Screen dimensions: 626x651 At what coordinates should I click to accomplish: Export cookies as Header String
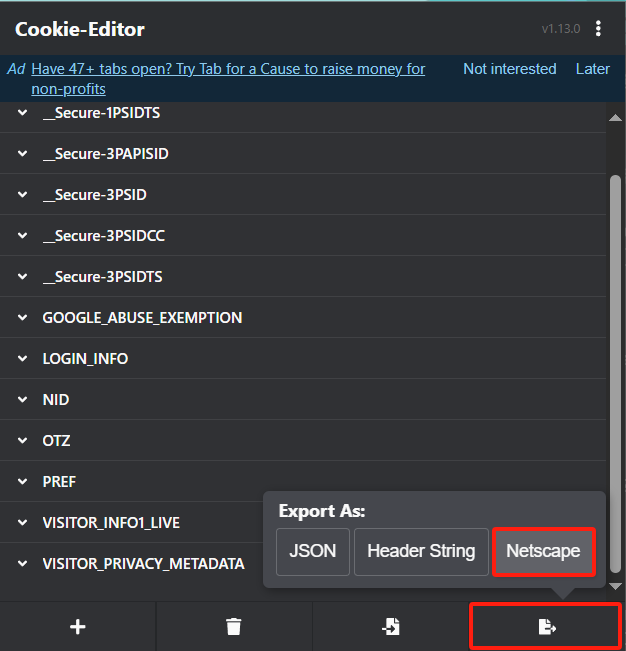[421, 551]
